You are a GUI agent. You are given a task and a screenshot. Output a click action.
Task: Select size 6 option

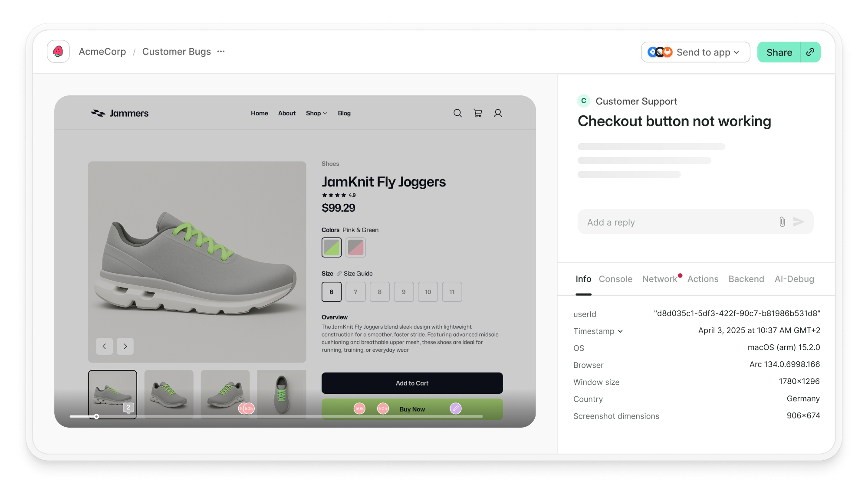(x=332, y=292)
